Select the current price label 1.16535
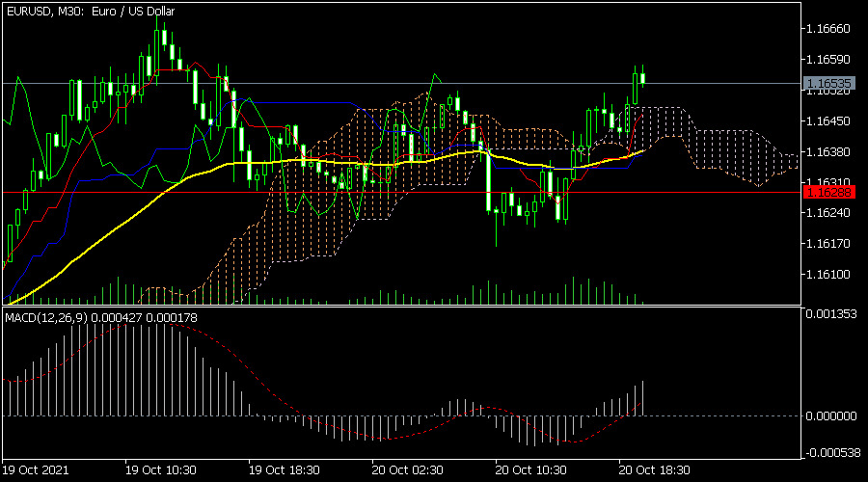 (x=828, y=84)
